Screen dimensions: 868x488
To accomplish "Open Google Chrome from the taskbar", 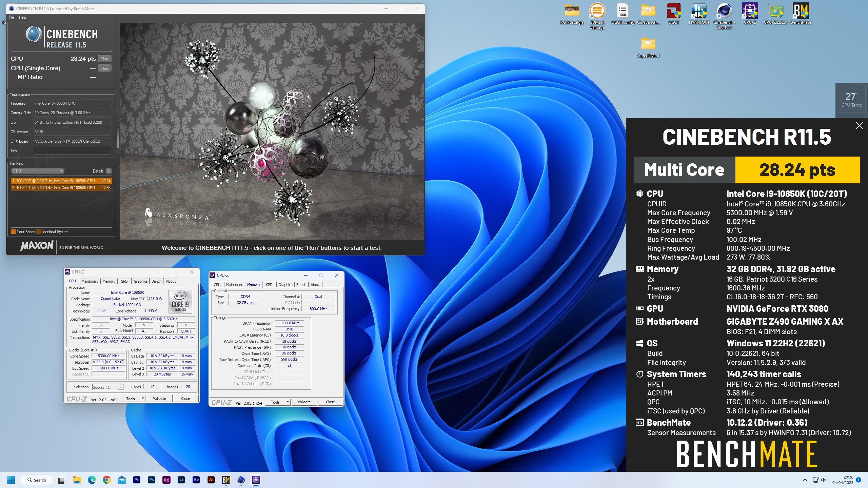I will [x=106, y=480].
